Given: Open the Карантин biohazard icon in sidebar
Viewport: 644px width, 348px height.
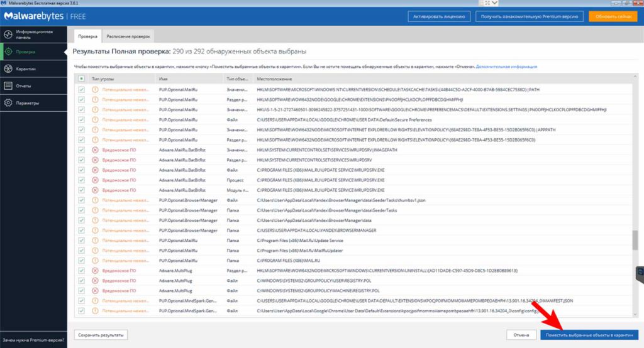Looking at the screenshot, I should (x=8, y=69).
